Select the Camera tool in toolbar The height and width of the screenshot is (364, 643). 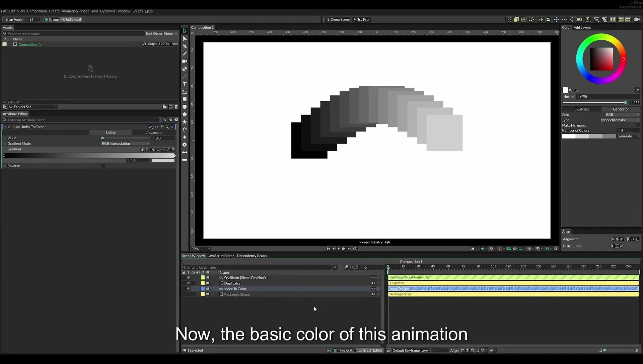tap(185, 61)
